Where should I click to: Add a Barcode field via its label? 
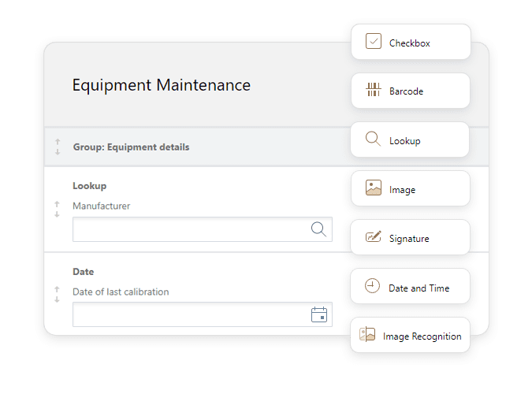406,91
